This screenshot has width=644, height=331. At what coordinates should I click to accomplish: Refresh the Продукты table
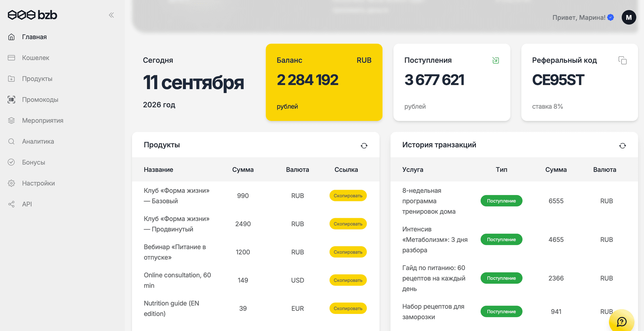click(364, 146)
